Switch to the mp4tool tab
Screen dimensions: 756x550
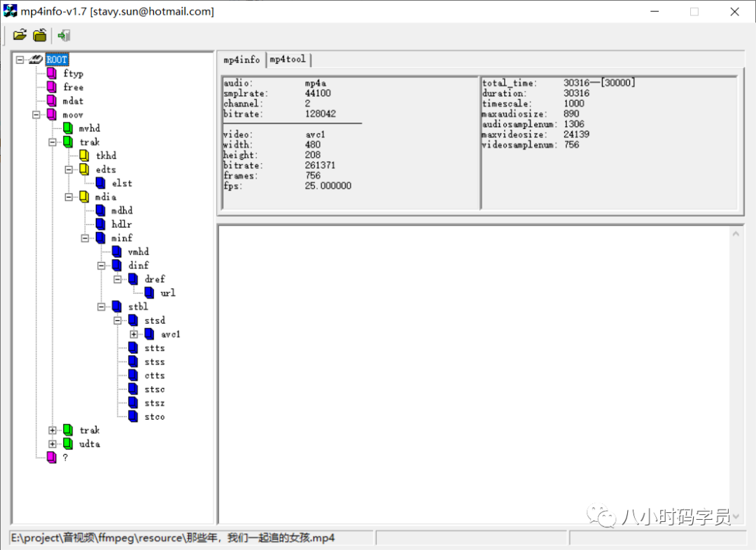tap(288, 60)
